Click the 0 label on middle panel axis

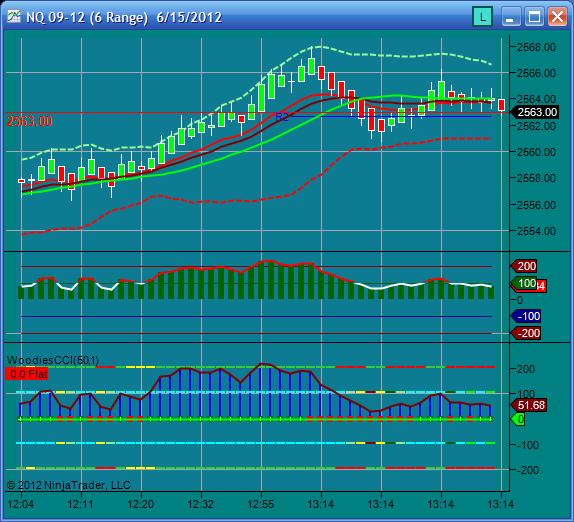[x=519, y=300]
